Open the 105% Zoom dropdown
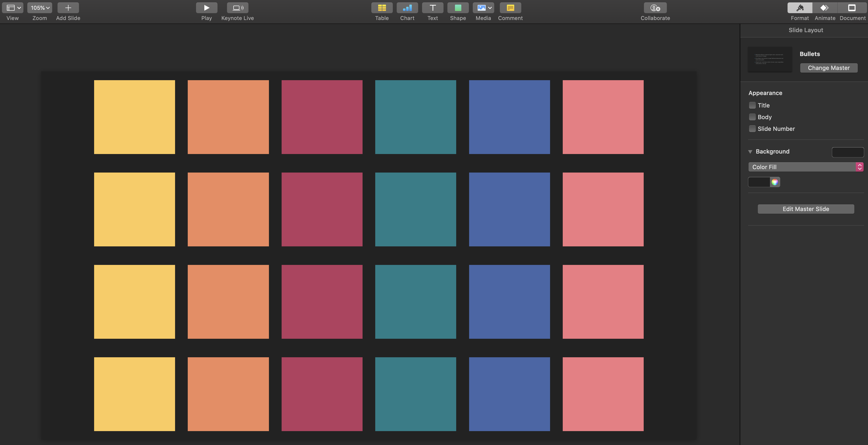Image resolution: width=868 pixels, height=445 pixels. [x=39, y=8]
